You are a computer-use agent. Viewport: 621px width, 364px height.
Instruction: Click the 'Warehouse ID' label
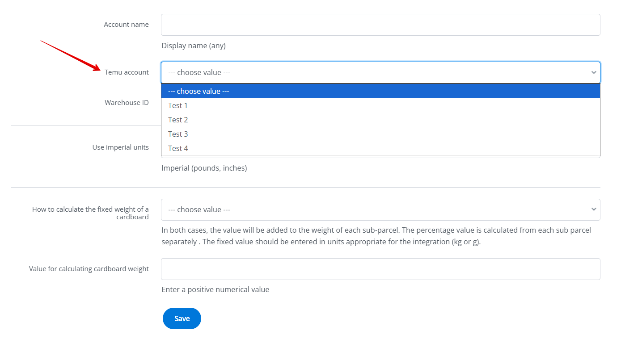pos(127,103)
